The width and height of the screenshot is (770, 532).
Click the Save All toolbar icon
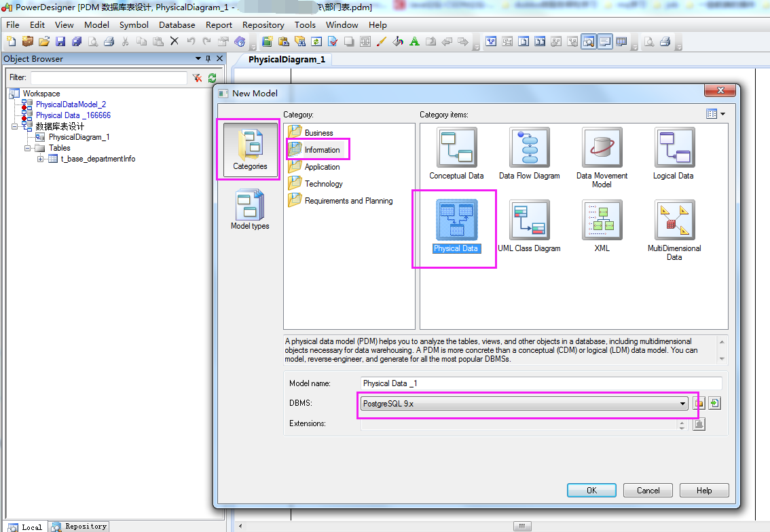point(77,41)
